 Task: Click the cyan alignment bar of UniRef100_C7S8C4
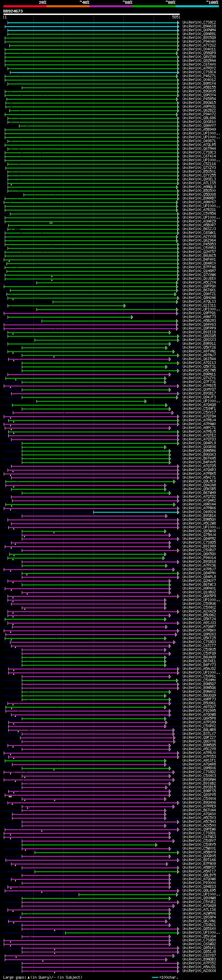95,72
